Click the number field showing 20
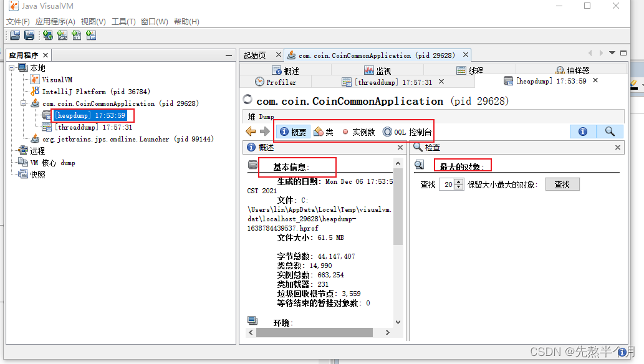This screenshot has height=364, width=644. click(447, 184)
